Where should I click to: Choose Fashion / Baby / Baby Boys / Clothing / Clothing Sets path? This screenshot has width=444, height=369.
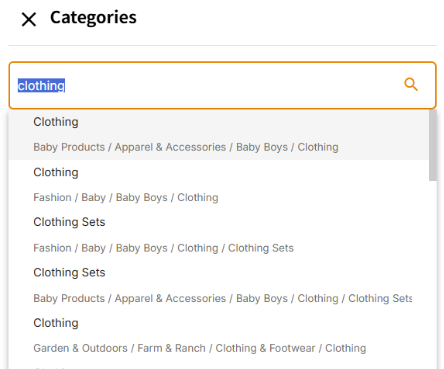coord(163,248)
